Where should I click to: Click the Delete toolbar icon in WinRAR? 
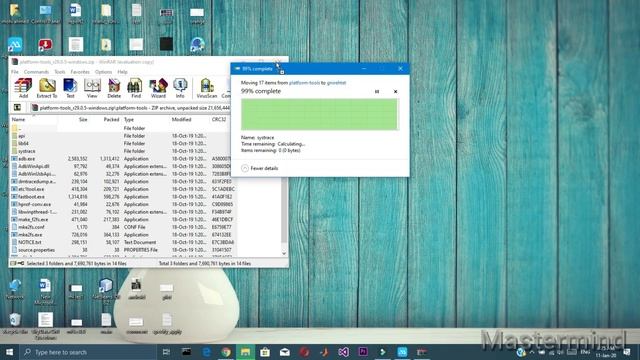tap(114, 88)
